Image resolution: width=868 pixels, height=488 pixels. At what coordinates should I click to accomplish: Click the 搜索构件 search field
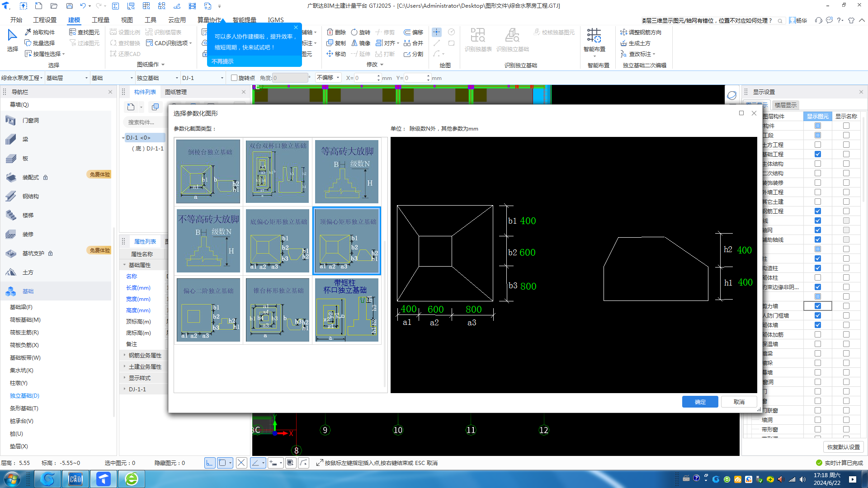(x=144, y=122)
